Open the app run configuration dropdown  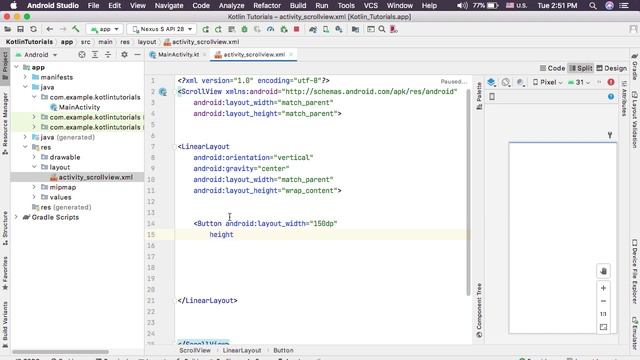point(104,29)
